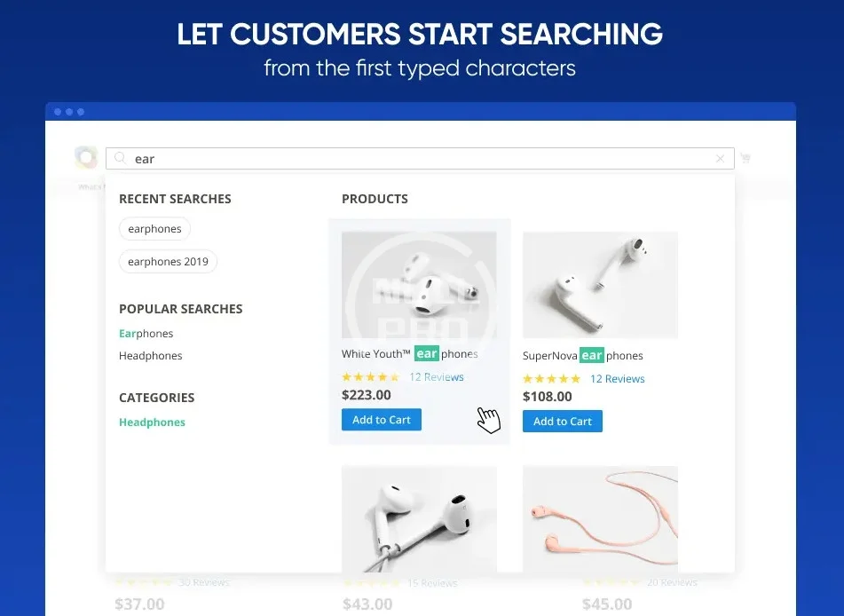Open White Youth earphones product image
The width and height of the screenshot is (844, 616).
click(419, 285)
